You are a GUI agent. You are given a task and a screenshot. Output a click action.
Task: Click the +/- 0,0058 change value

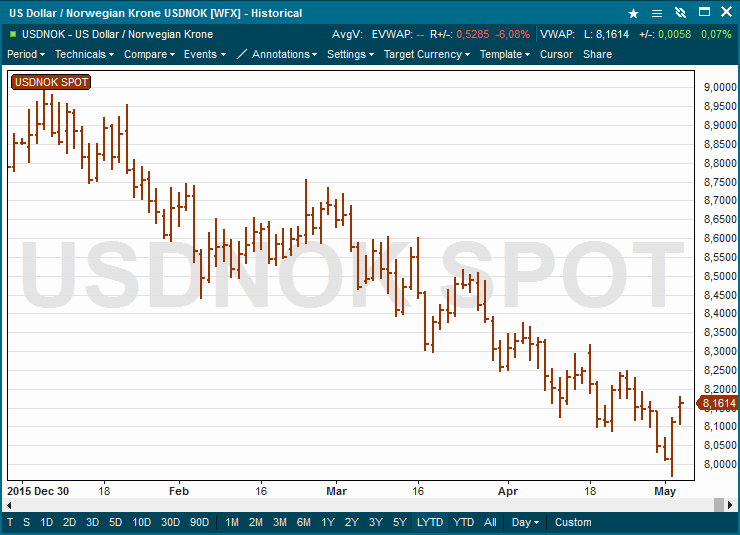pyautogui.click(x=675, y=34)
